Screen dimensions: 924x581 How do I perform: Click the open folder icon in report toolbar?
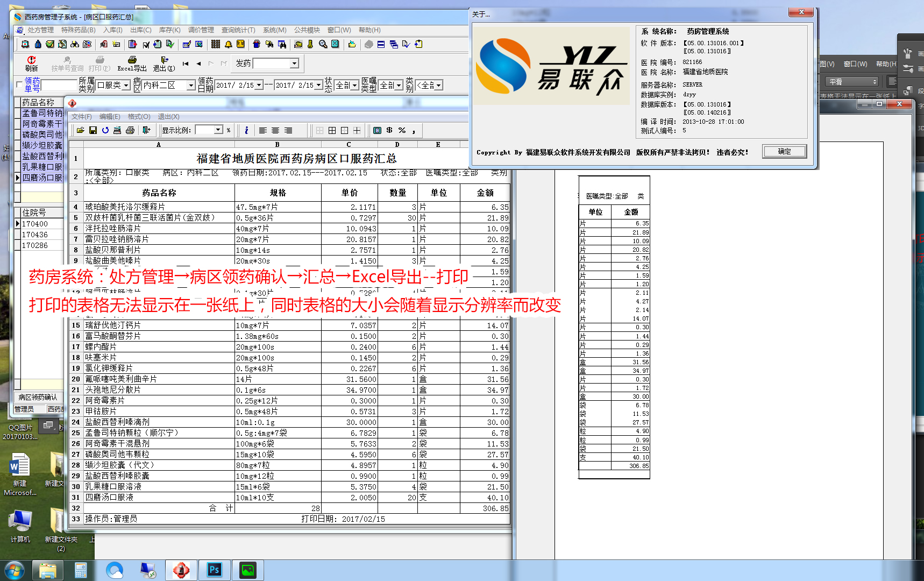pos(81,130)
